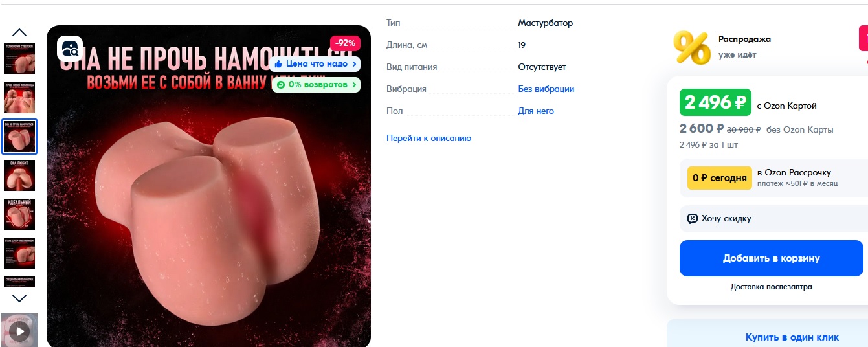Open the 'Без вибрации' characteristic link
The width and height of the screenshot is (868, 347).
(546, 89)
